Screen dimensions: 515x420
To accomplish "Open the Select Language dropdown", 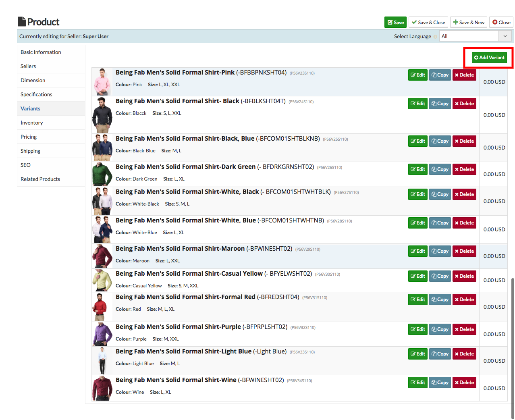I will [x=476, y=36].
